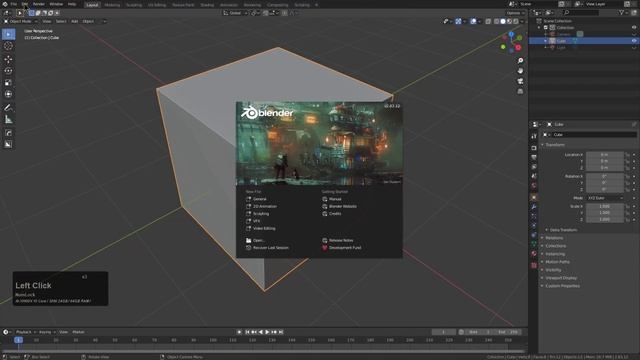Screen dimensions: 640x360
Task: Click the jump to start frame button
Action: [x=247, y=332]
